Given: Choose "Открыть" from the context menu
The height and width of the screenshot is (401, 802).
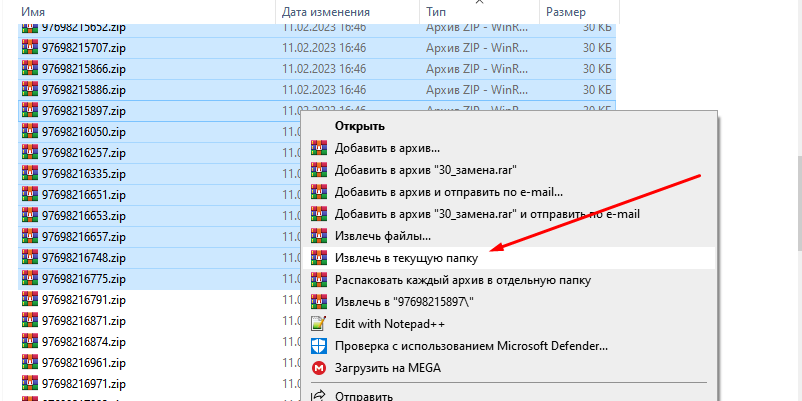Looking at the screenshot, I should [360, 126].
